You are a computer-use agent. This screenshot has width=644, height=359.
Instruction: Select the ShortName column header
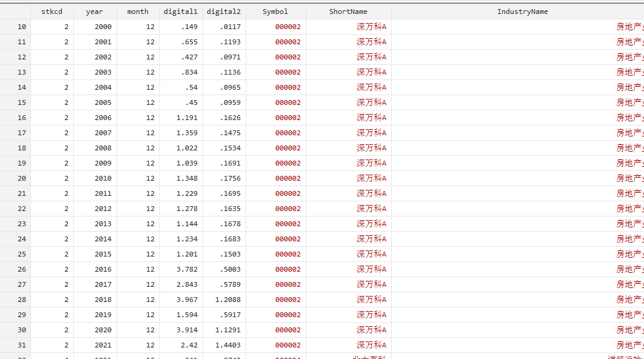(348, 12)
